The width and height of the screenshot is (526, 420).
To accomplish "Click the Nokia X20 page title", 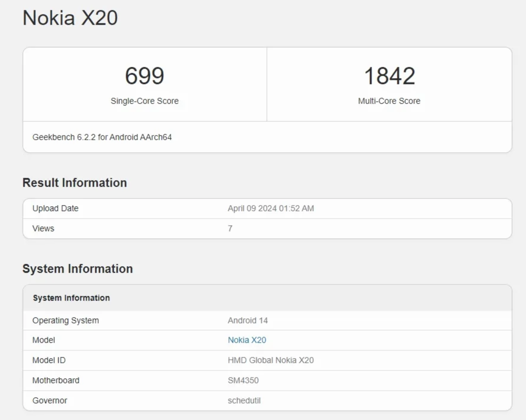I will click(70, 18).
